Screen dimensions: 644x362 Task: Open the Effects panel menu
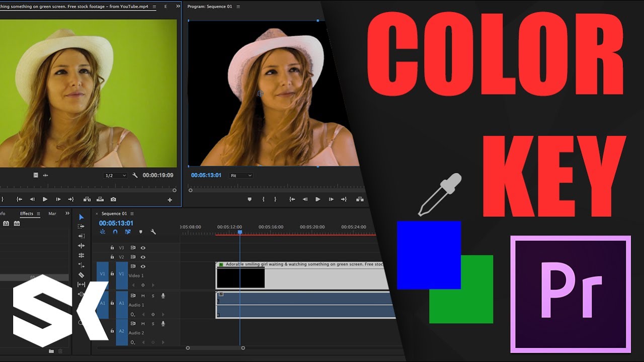(x=38, y=214)
